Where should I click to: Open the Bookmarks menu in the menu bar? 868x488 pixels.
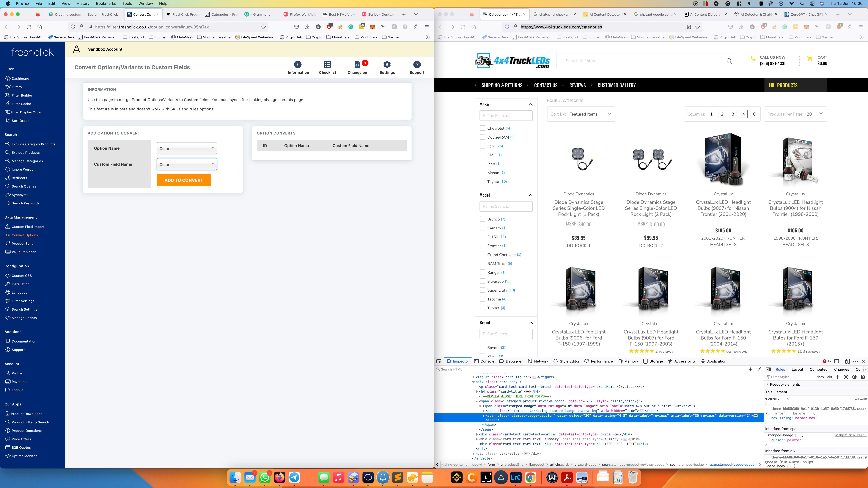(x=105, y=3)
